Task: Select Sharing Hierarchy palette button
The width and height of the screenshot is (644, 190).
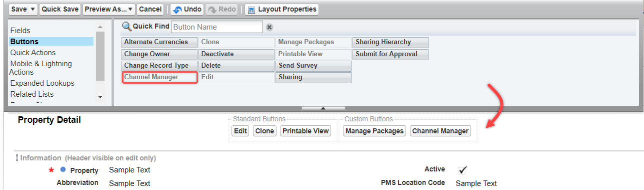Action: (390, 42)
